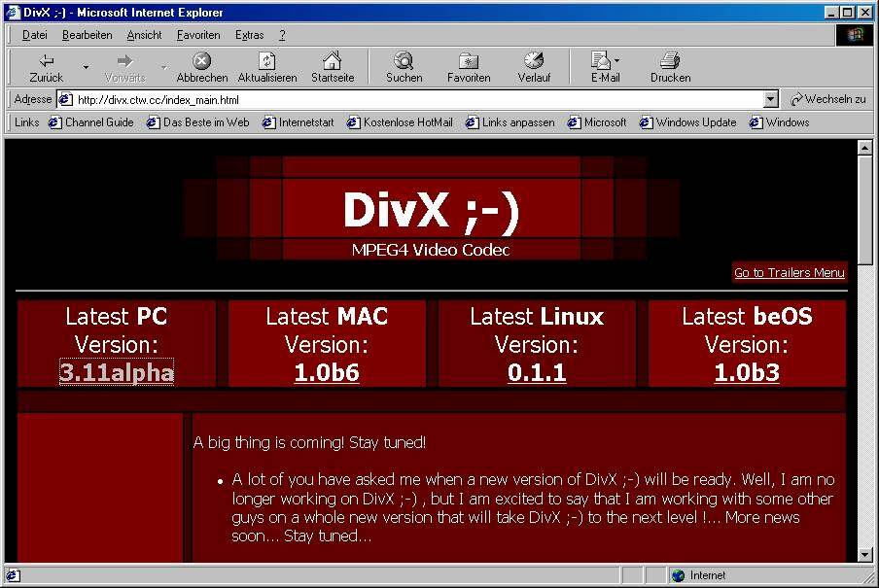
Task: Download MAC version 1.0b6 link
Action: [x=327, y=372]
